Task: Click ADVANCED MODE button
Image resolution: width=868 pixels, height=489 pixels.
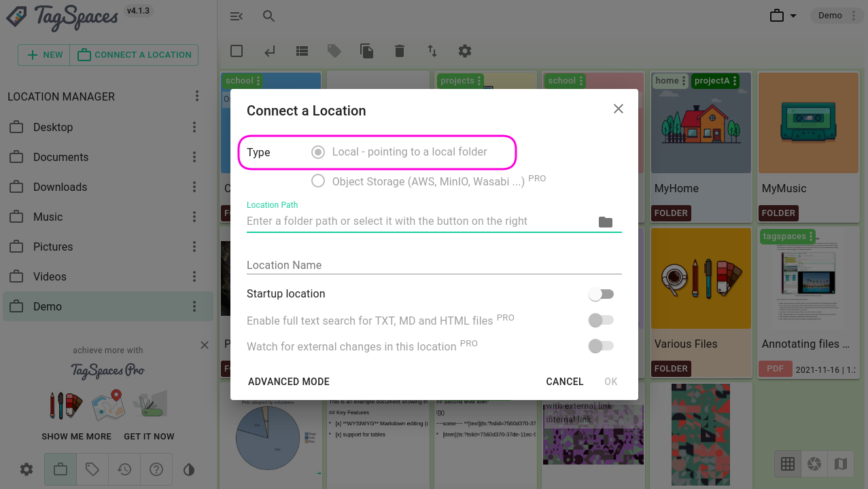Action: tap(289, 382)
